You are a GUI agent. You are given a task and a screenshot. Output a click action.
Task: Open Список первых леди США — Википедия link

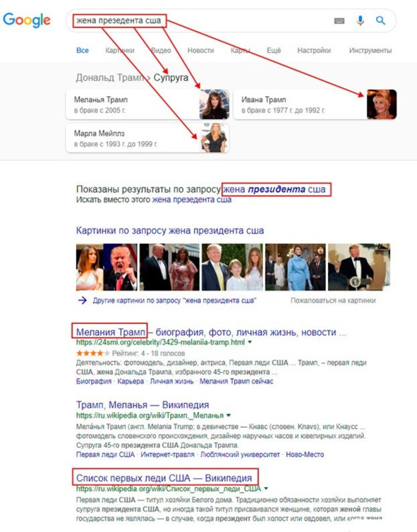(x=164, y=478)
